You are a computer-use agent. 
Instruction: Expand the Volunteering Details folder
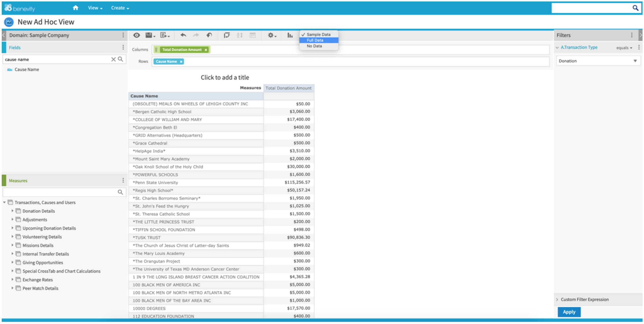tap(12, 237)
